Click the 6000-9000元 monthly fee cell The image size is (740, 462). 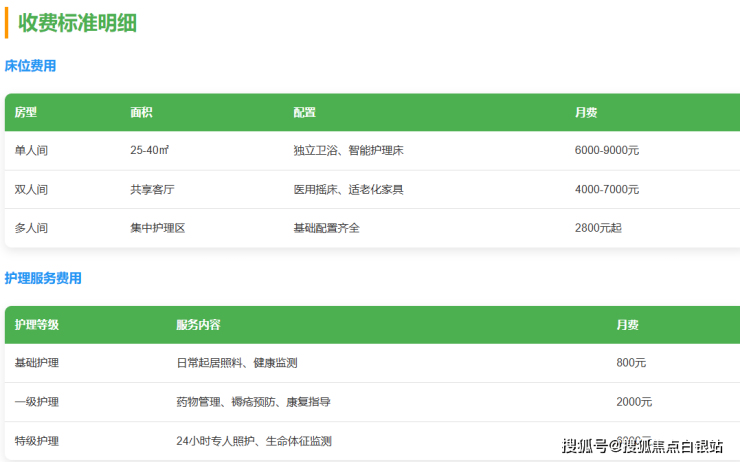pos(607,151)
